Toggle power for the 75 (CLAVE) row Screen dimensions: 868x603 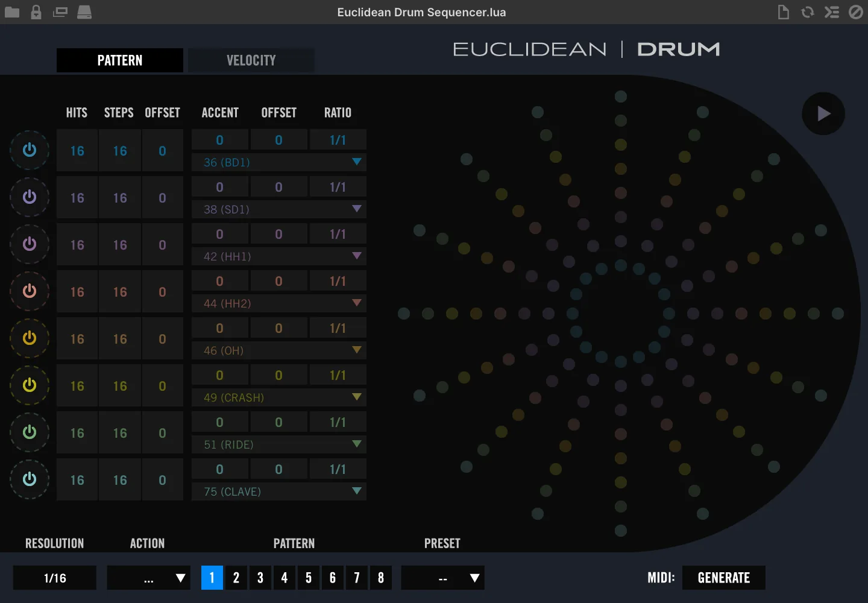click(30, 479)
